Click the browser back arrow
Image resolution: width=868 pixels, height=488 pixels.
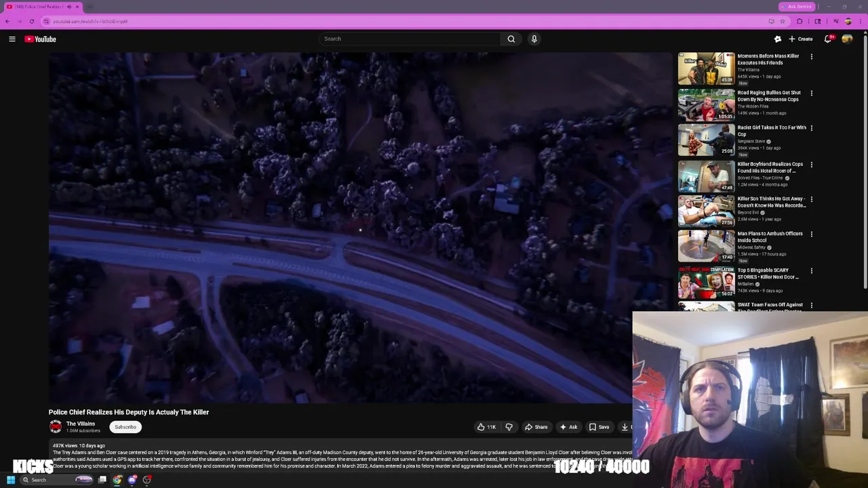[x=7, y=21]
